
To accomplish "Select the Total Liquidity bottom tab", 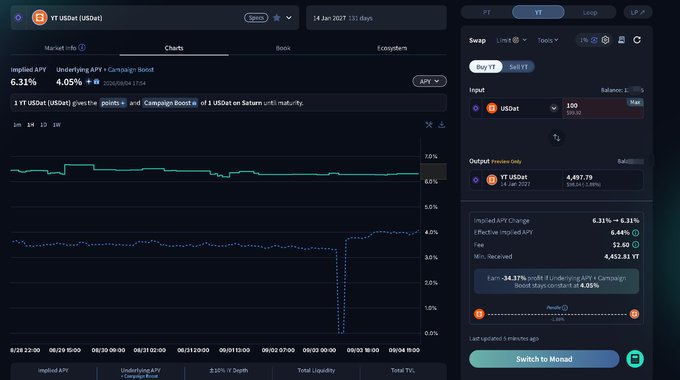I will point(316,371).
